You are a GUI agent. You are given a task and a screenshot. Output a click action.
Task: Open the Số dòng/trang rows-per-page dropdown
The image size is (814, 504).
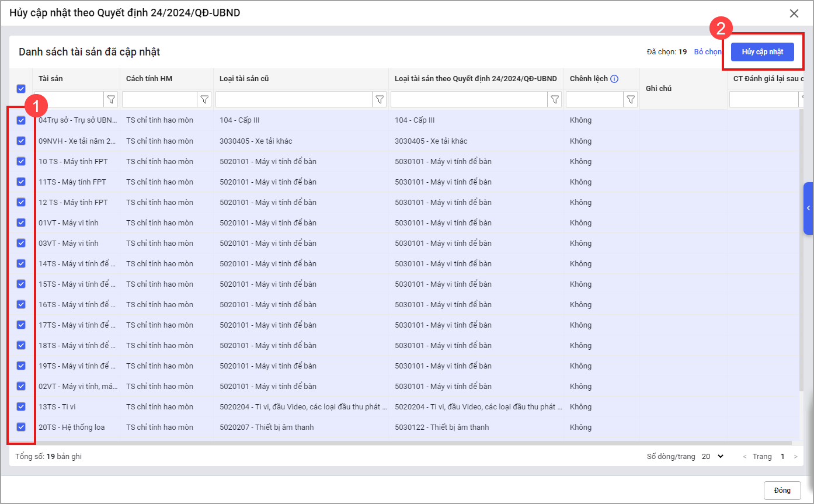tap(712, 457)
